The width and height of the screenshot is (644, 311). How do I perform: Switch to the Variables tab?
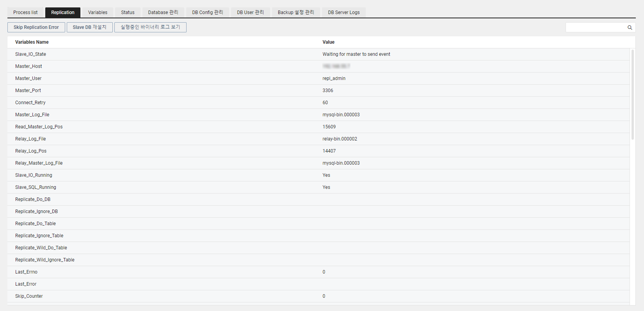pos(98,12)
